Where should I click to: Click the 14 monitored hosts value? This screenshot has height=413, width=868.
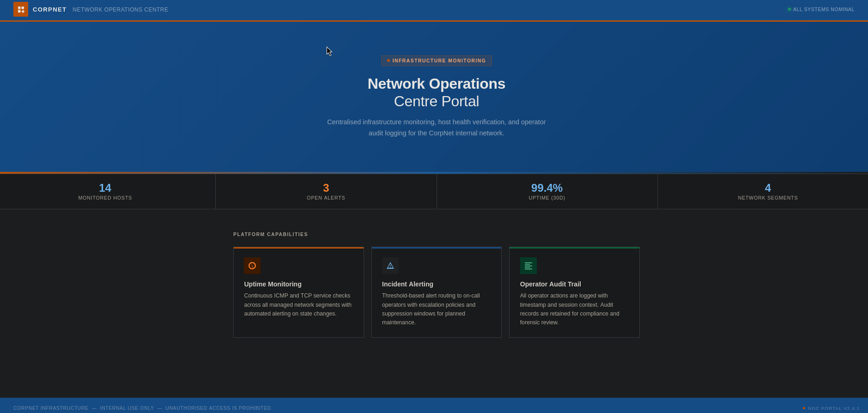(x=105, y=188)
